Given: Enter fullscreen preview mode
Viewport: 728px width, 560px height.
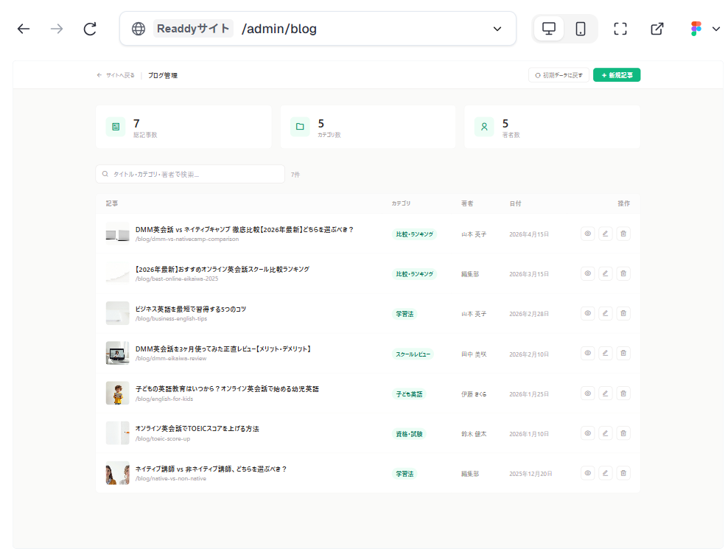Looking at the screenshot, I should [620, 29].
